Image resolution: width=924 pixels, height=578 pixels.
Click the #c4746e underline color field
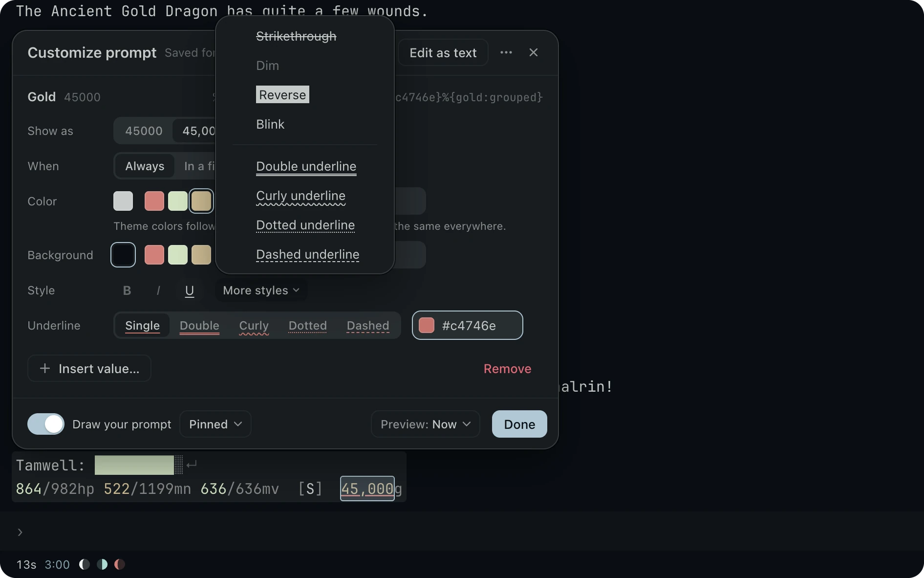(468, 325)
